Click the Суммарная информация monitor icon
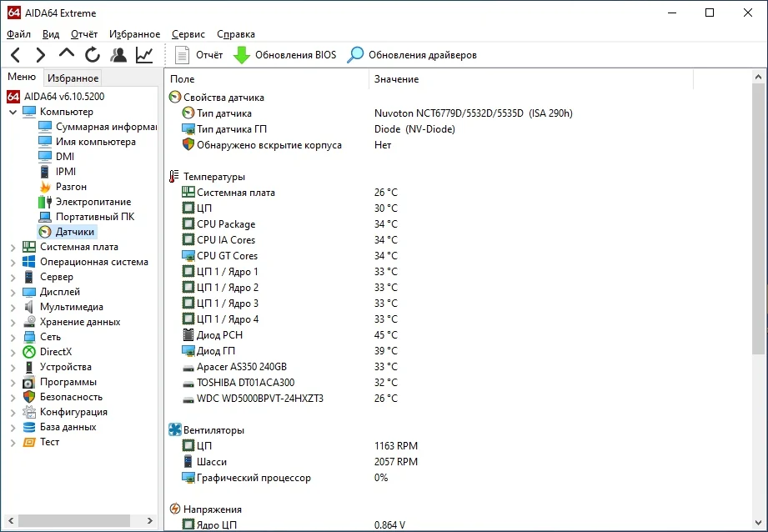 click(x=45, y=127)
